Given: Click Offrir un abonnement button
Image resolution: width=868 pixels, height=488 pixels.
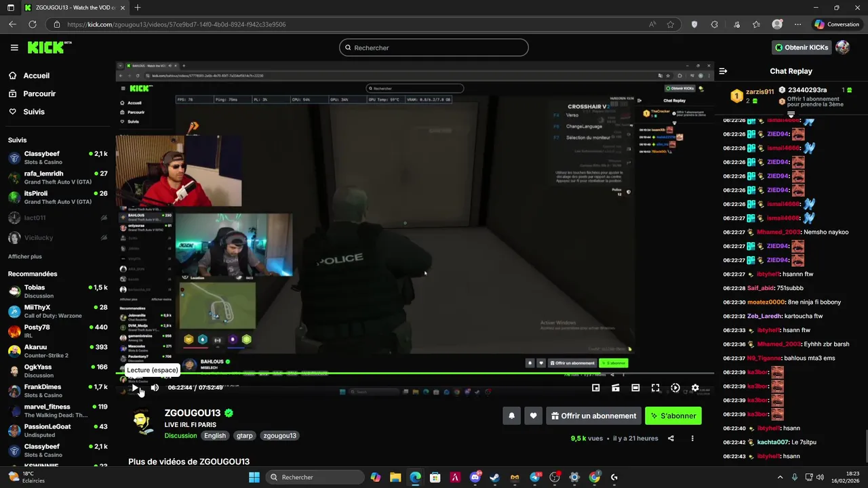Looking at the screenshot, I should (x=593, y=416).
